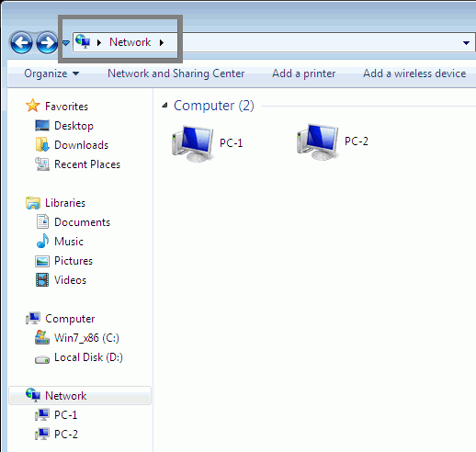476x452 pixels.
Task: Click the Network breadcrumb in address bar
Action: tap(130, 42)
